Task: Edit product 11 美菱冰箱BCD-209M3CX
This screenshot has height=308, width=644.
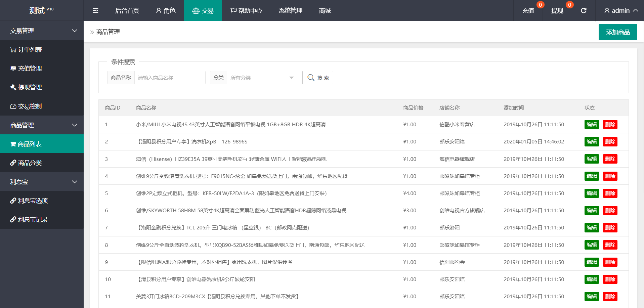Action: tap(592, 297)
